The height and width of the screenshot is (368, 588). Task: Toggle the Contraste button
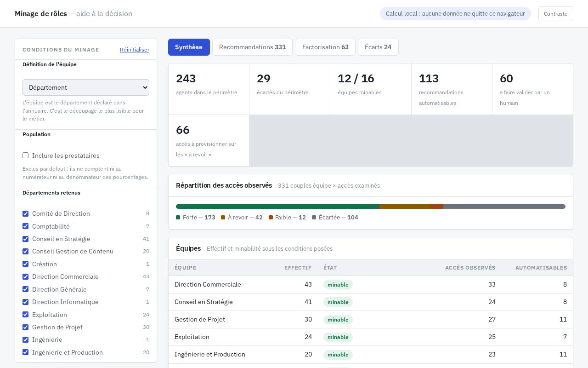pos(555,14)
